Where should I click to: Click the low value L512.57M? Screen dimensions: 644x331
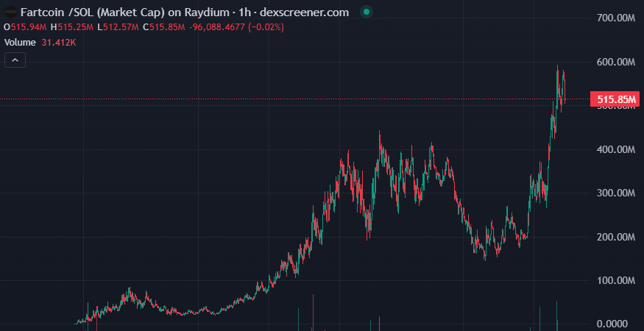click(118, 27)
